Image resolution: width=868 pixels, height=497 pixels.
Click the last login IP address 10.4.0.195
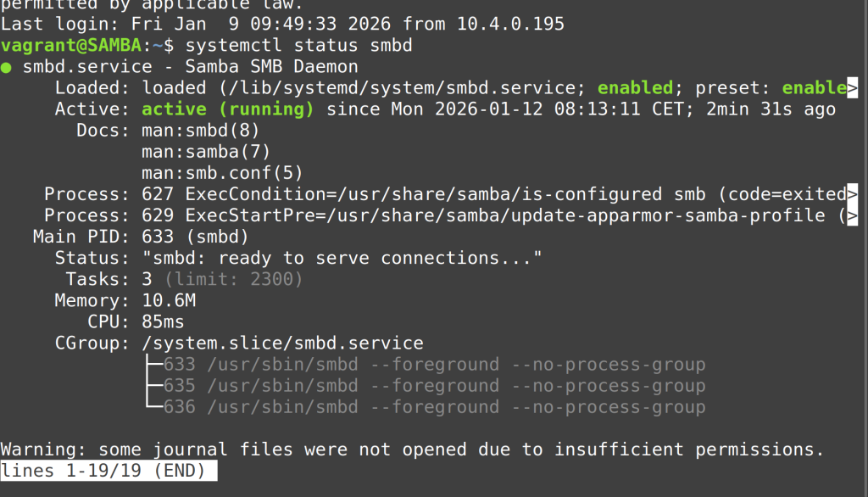(x=510, y=25)
